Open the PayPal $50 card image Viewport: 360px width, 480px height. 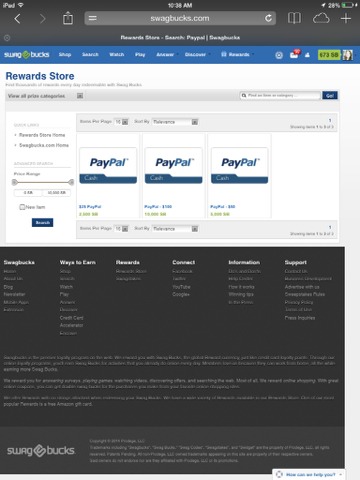tap(239, 166)
